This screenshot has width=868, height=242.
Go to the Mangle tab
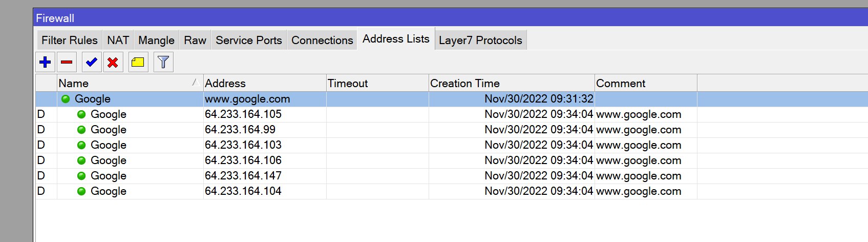(x=156, y=40)
